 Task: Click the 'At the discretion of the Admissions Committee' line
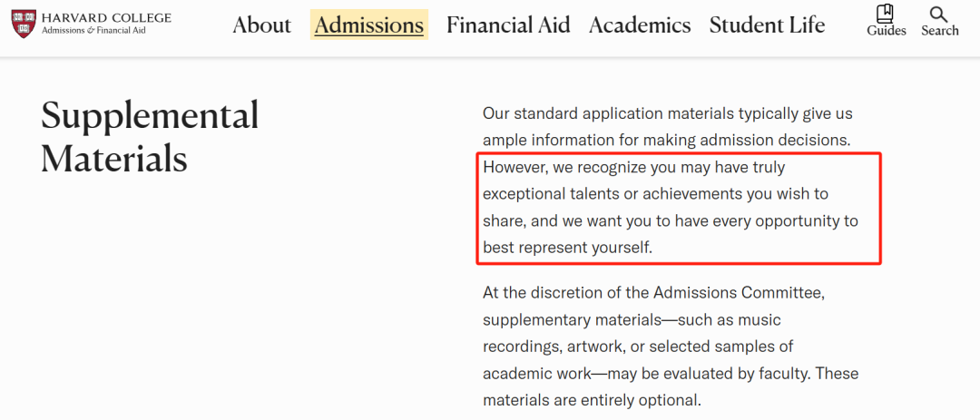coord(653,292)
